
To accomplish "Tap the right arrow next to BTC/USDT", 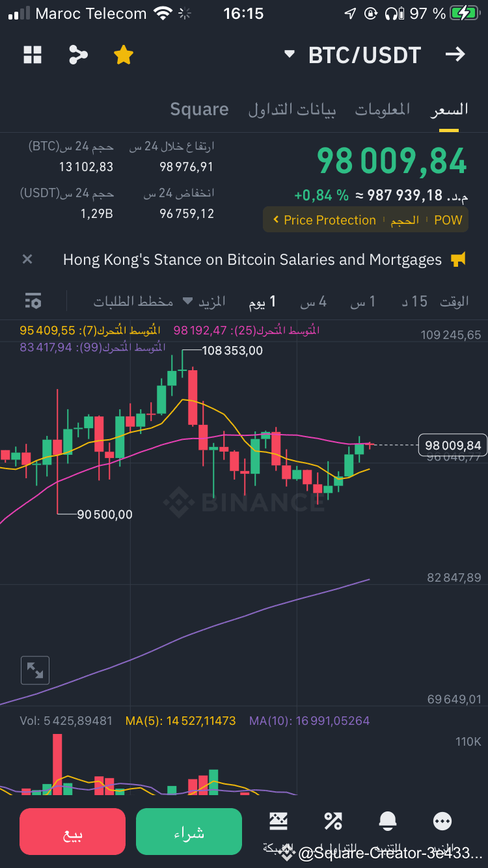I will (x=455, y=55).
